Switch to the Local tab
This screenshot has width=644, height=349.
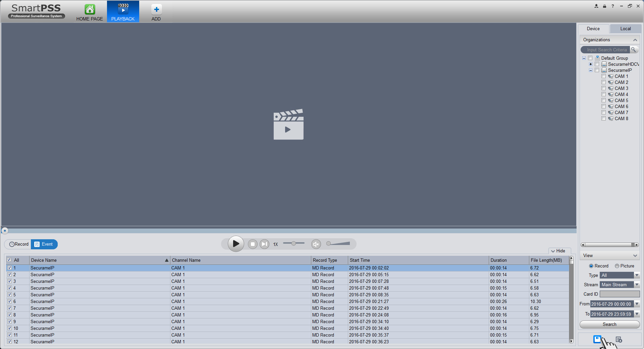coord(625,29)
